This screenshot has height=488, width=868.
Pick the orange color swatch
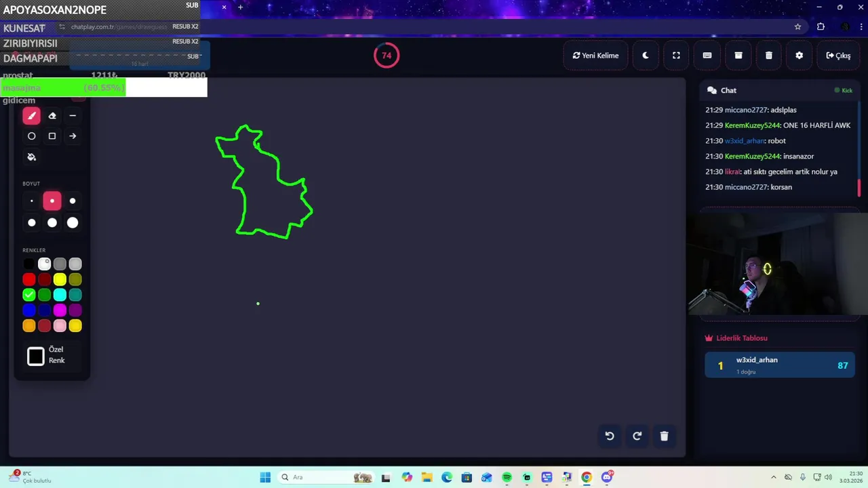[28, 326]
